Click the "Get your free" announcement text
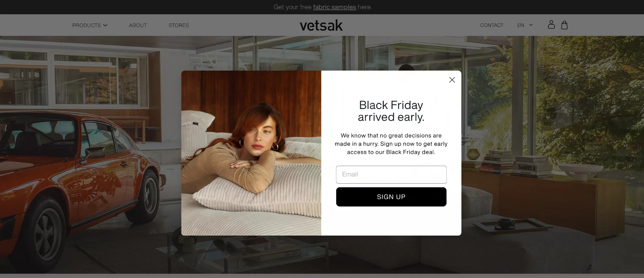The width and height of the screenshot is (644, 278). [292, 7]
